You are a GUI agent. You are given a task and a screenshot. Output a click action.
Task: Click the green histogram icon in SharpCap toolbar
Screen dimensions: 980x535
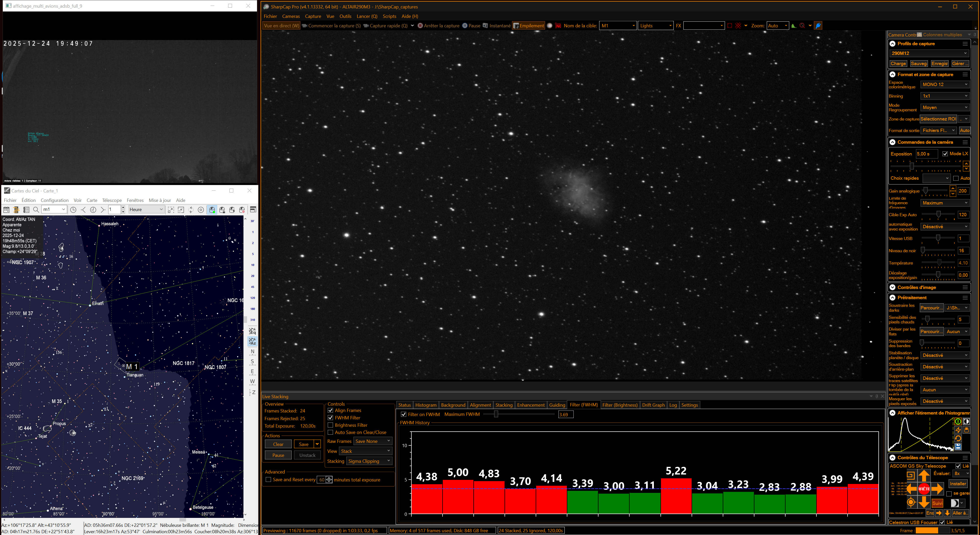pos(794,26)
